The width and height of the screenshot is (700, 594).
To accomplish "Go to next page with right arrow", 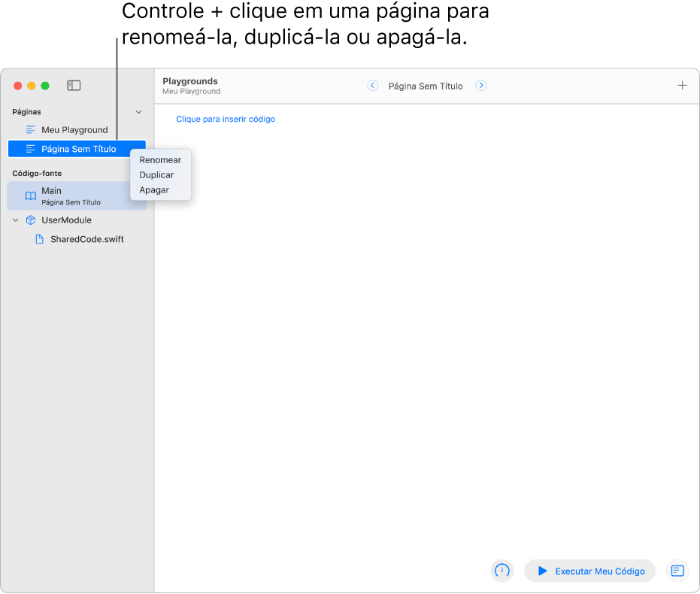I will coord(480,85).
